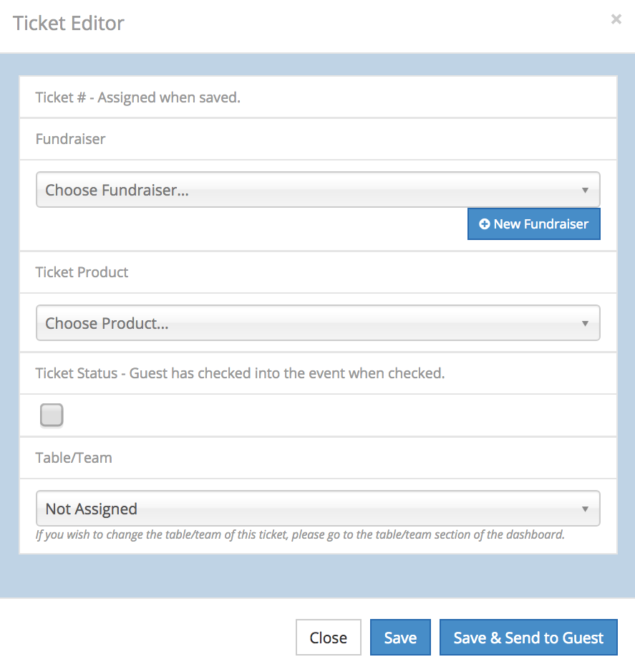This screenshot has width=635, height=672.
Task: Expand the Choose Product dropdown
Action: click(x=317, y=323)
